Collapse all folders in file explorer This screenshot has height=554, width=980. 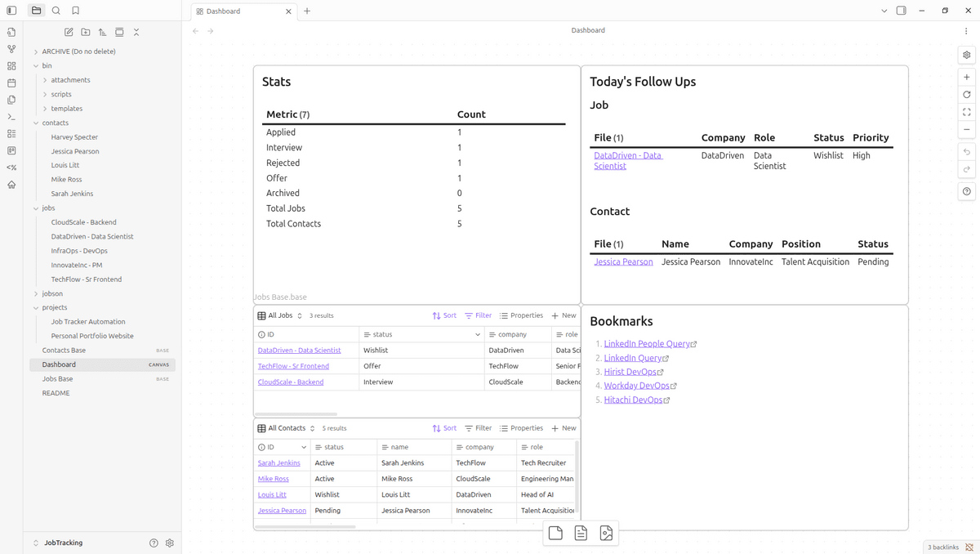136,32
